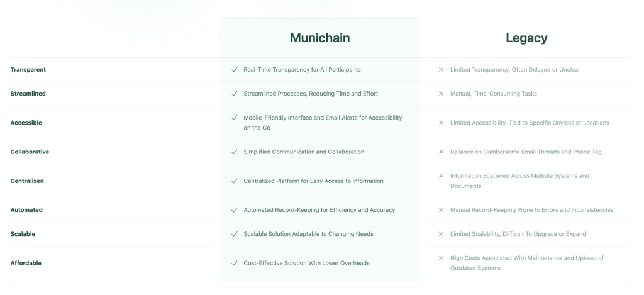The height and width of the screenshot is (295, 644).
Task: Click the X icon beside Limited Accessibility
Action: click(441, 123)
